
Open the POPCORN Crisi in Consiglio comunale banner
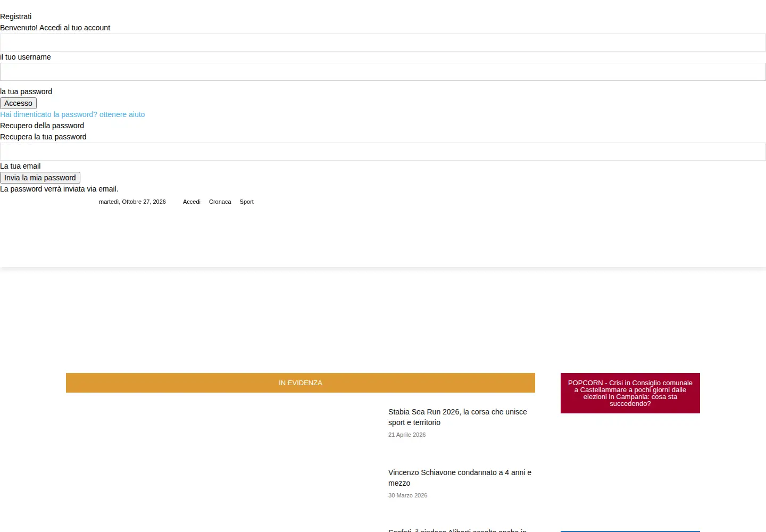pos(630,393)
